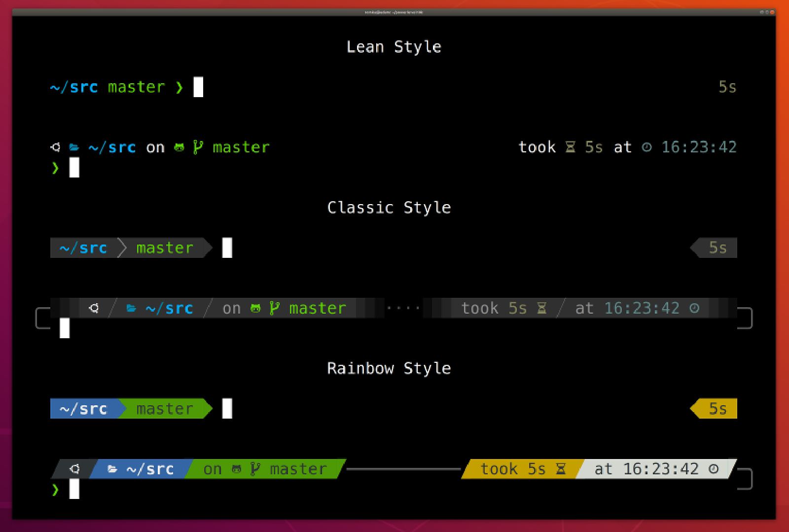
Task: Click the ~/src path segment in the Classic prompt
Action: [83, 248]
